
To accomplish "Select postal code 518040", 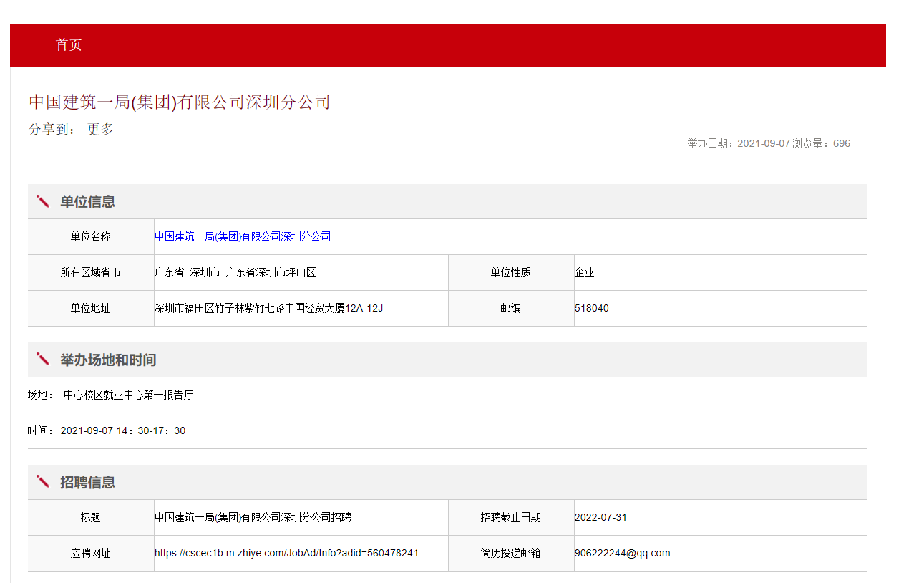I will [592, 308].
